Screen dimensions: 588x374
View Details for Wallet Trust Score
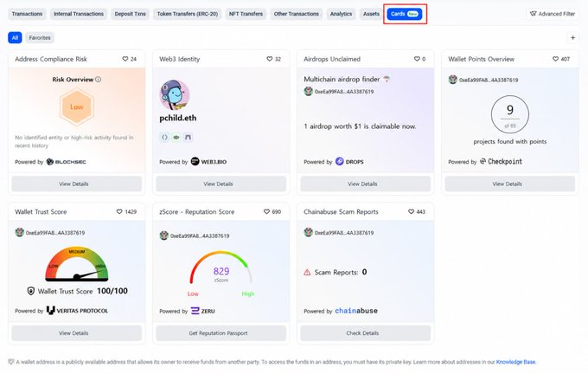[76, 333]
